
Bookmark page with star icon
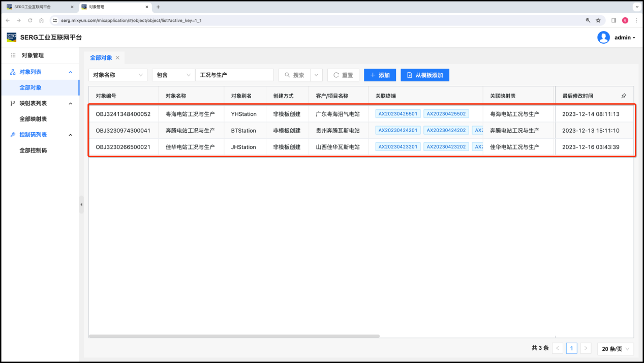pos(598,20)
